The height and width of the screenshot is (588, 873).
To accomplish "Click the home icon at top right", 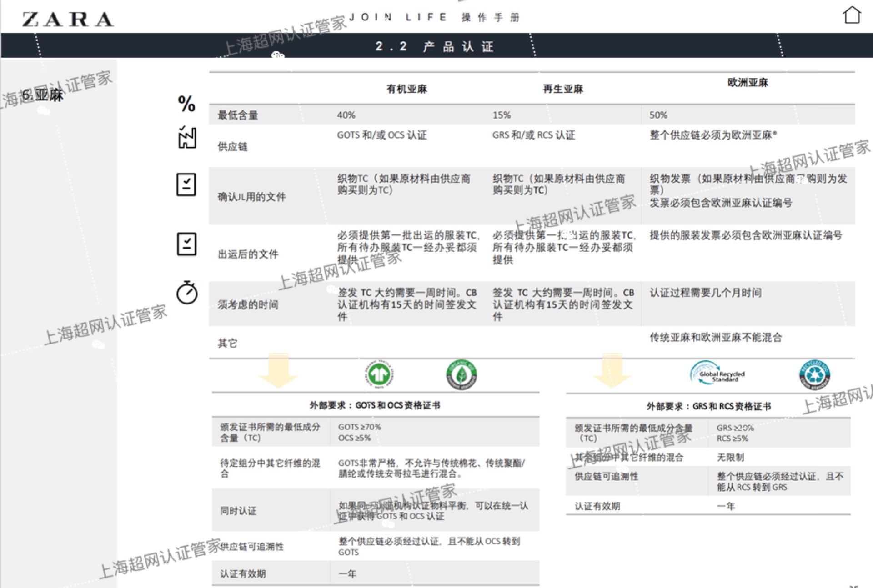I will pos(852,15).
